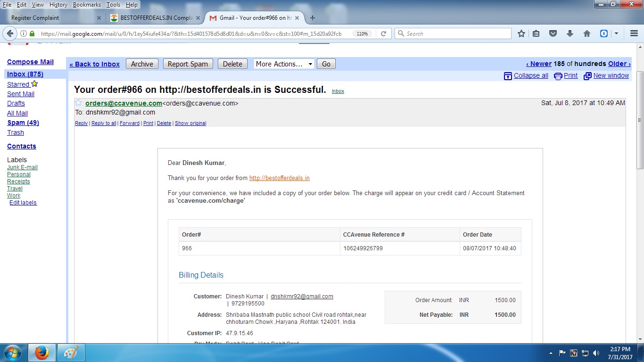Open Compose Mail
The height and width of the screenshot is (362, 644).
click(30, 62)
